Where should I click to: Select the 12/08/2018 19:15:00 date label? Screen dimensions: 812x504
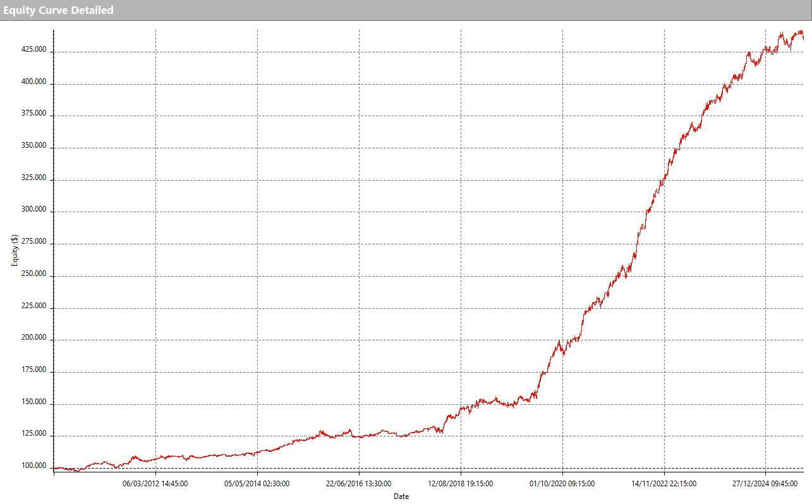coord(461,484)
